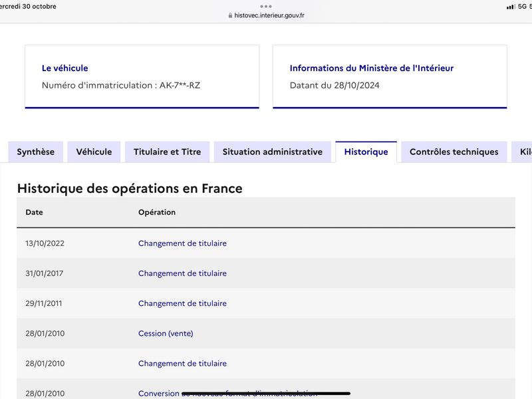Click the 29/11/2011 date cell
Screen dimensions: 532x399
point(44,303)
